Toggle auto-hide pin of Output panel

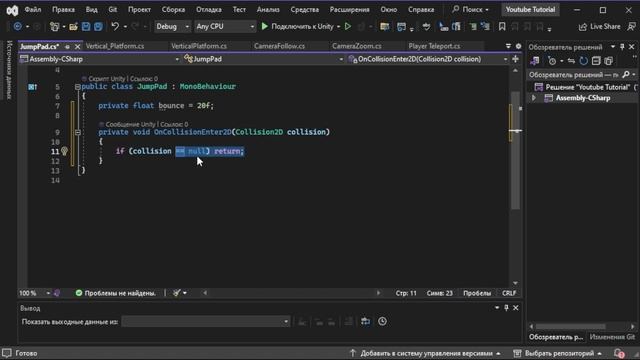506,308
